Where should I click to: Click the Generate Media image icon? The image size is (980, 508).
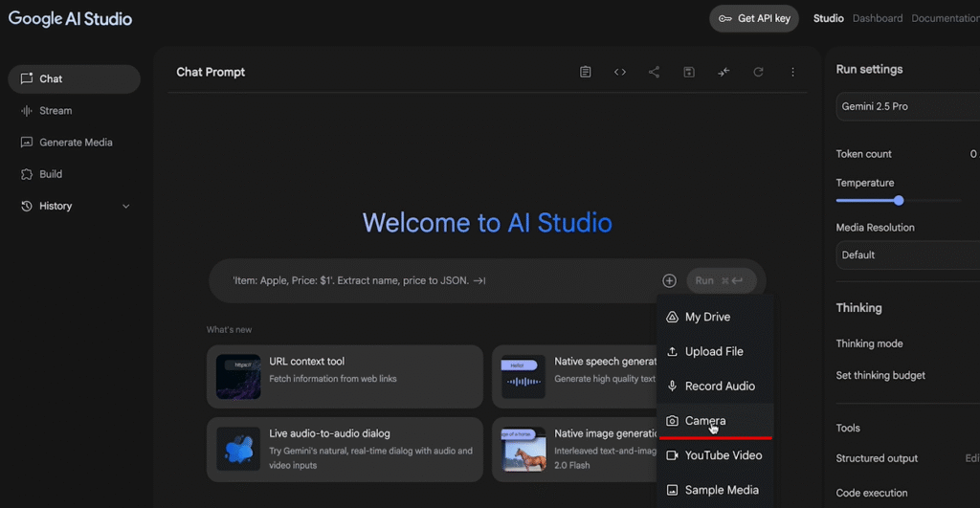(26, 143)
